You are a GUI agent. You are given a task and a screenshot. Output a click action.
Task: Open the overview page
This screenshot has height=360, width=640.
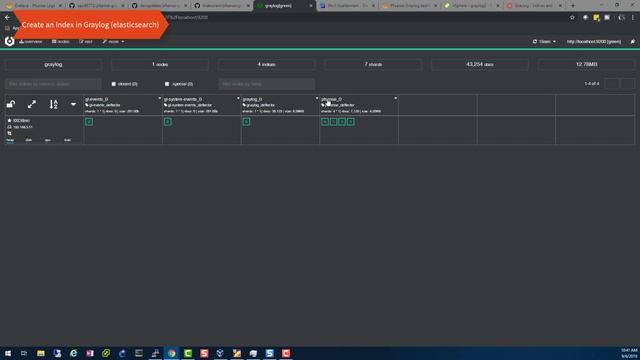31,42
